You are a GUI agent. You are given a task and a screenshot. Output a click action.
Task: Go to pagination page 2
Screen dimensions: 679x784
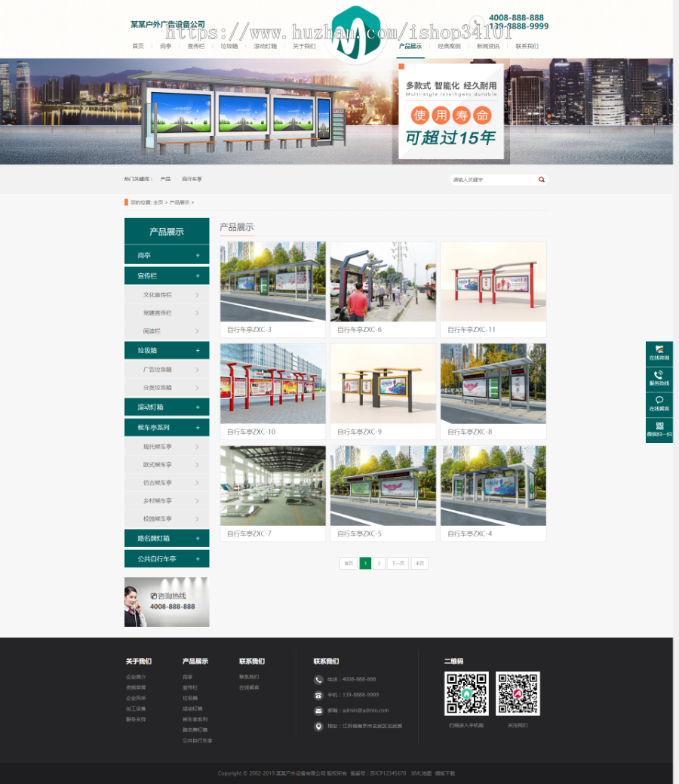click(379, 563)
